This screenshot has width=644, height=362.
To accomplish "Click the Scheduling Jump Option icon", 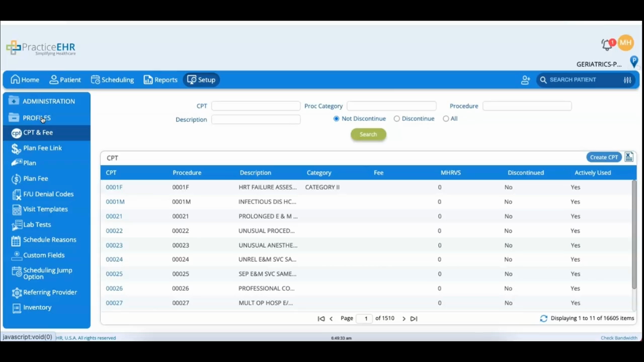I will click(16, 272).
